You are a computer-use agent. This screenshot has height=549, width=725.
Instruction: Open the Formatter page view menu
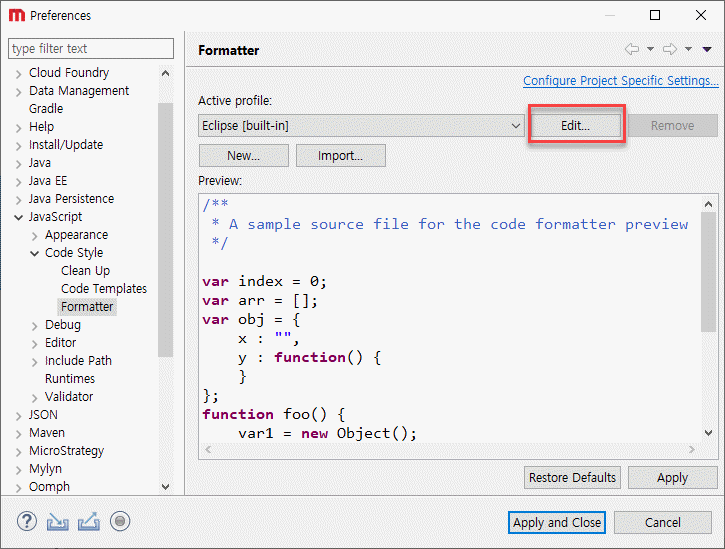coord(707,49)
